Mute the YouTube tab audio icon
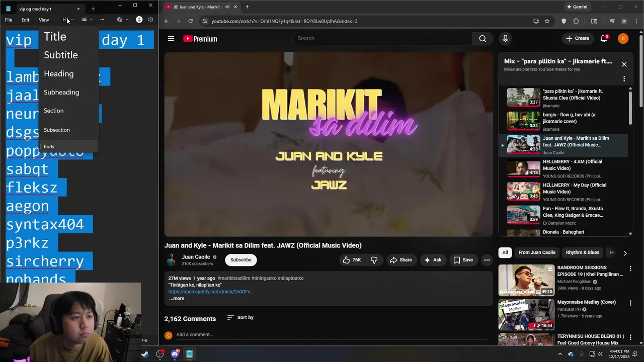Screen dimensions: 644x362 click(227, 7)
